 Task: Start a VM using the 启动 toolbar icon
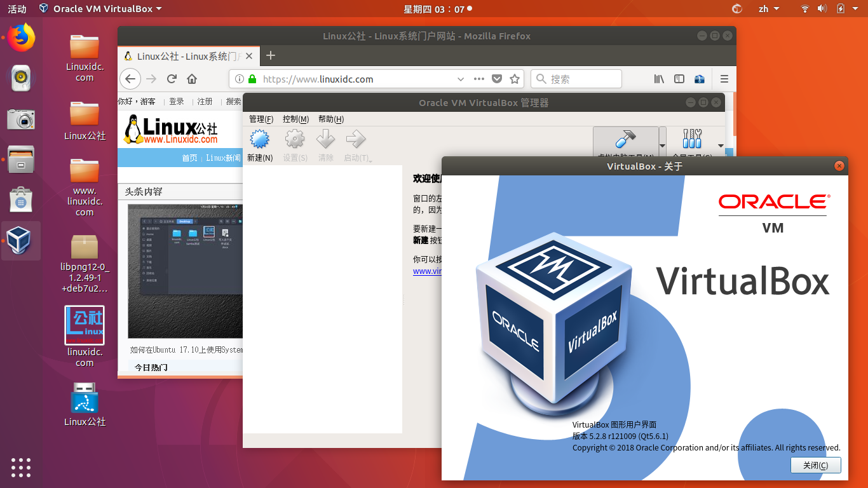coord(355,144)
